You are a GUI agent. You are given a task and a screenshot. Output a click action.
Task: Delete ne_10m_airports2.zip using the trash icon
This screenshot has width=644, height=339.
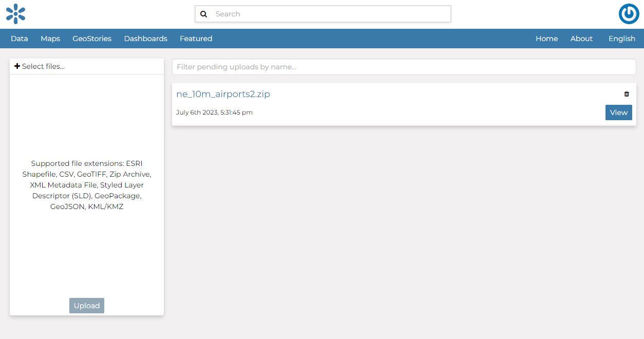coord(626,94)
